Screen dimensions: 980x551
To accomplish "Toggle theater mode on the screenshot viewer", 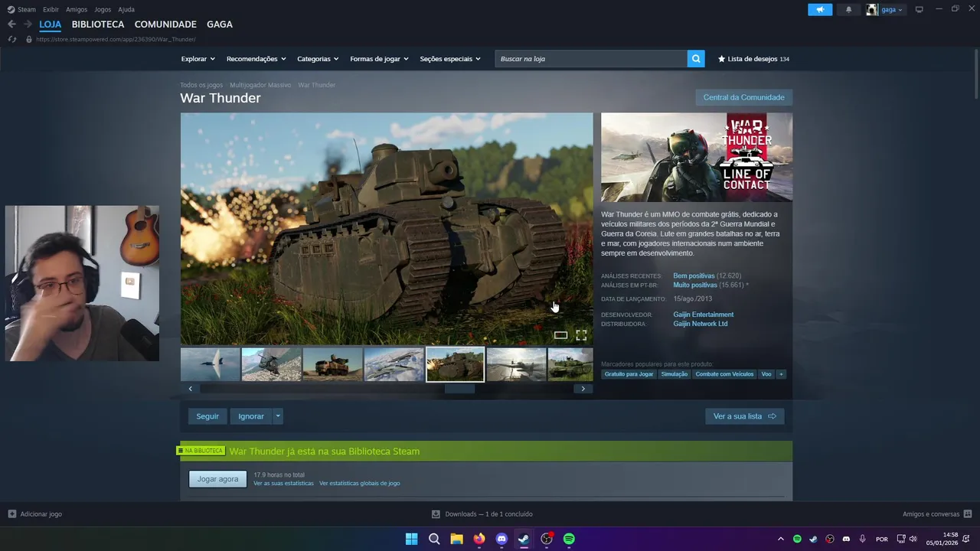I will pyautogui.click(x=560, y=335).
